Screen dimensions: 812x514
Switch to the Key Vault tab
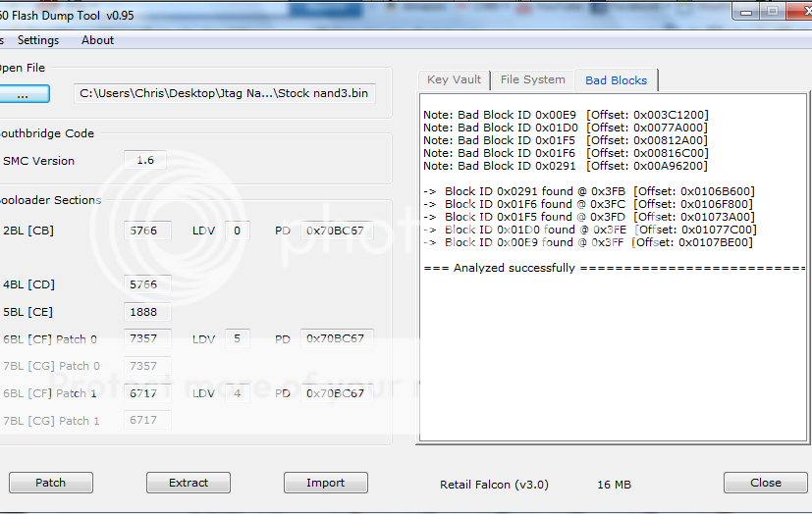coord(454,79)
